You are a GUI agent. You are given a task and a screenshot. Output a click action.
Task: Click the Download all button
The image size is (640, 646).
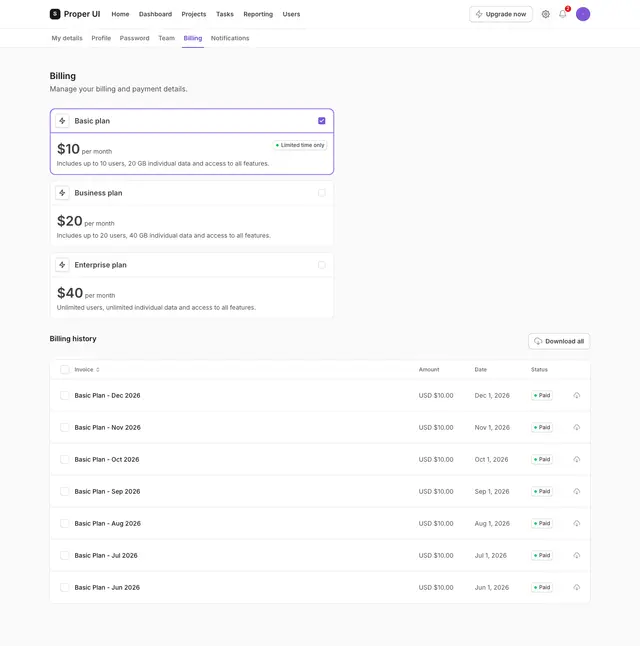(x=559, y=341)
